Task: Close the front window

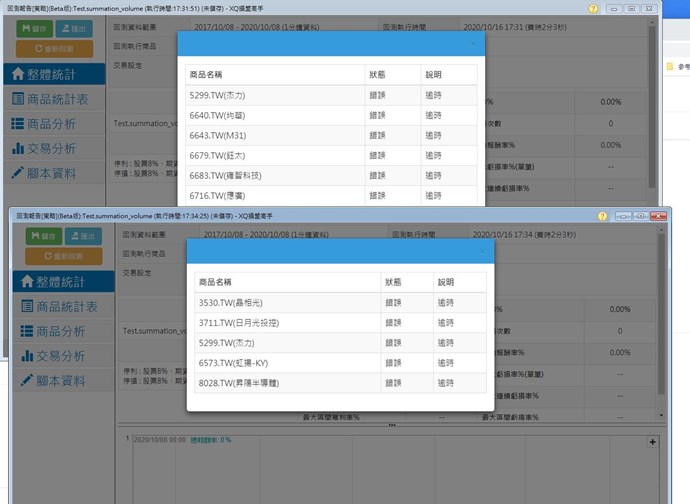Action: click(658, 216)
